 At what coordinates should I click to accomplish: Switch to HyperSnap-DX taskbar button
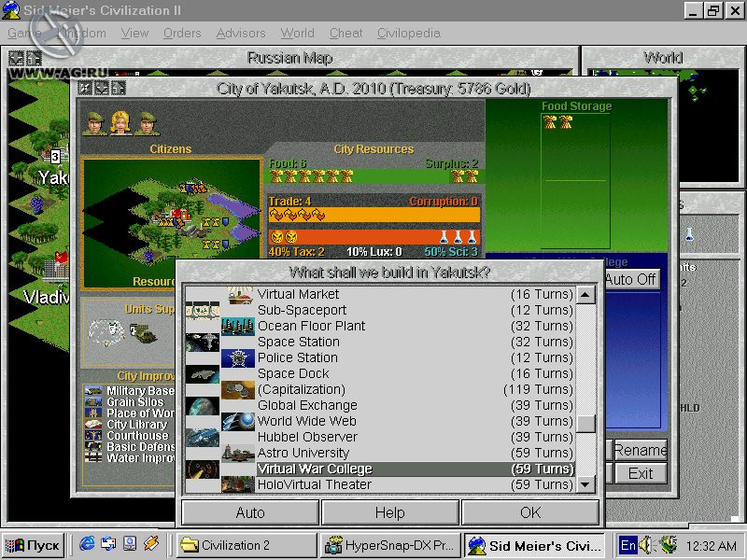coord(390,545)
